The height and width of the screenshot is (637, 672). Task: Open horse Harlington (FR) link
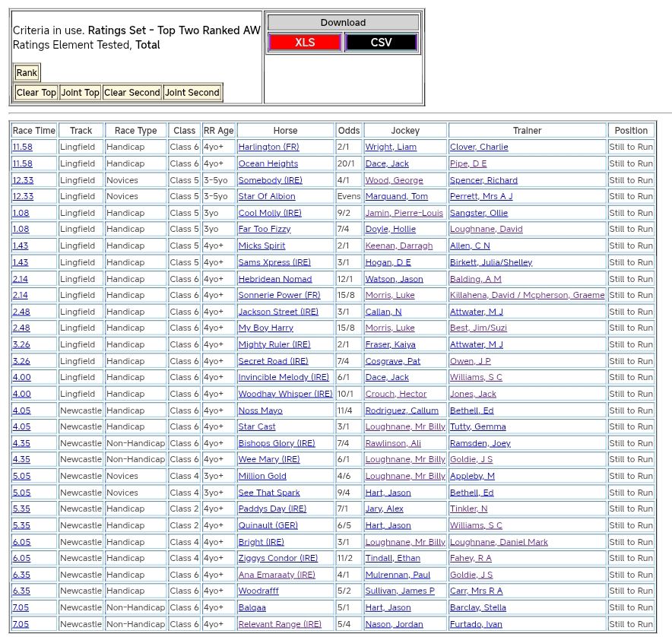pos(268,147)
